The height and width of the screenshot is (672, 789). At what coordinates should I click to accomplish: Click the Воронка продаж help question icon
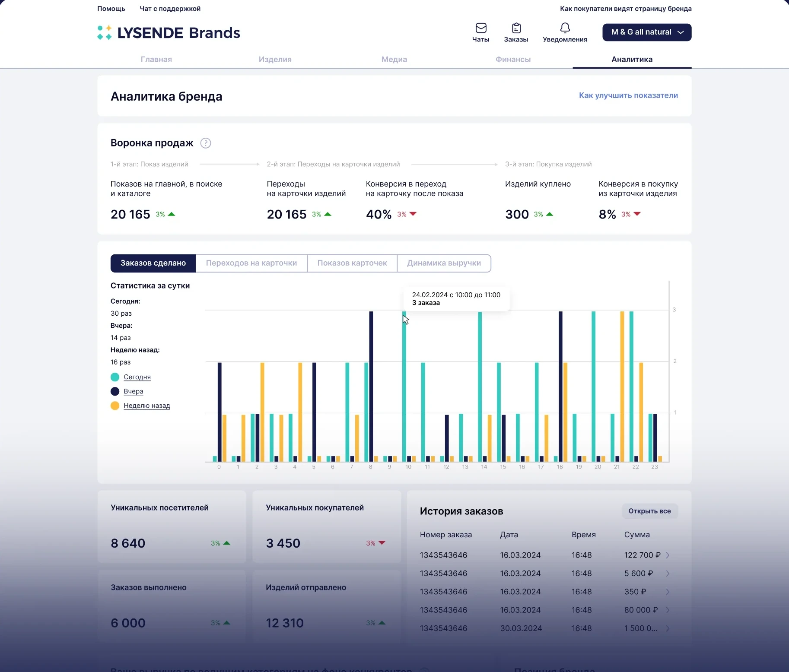tap(206, 143)
